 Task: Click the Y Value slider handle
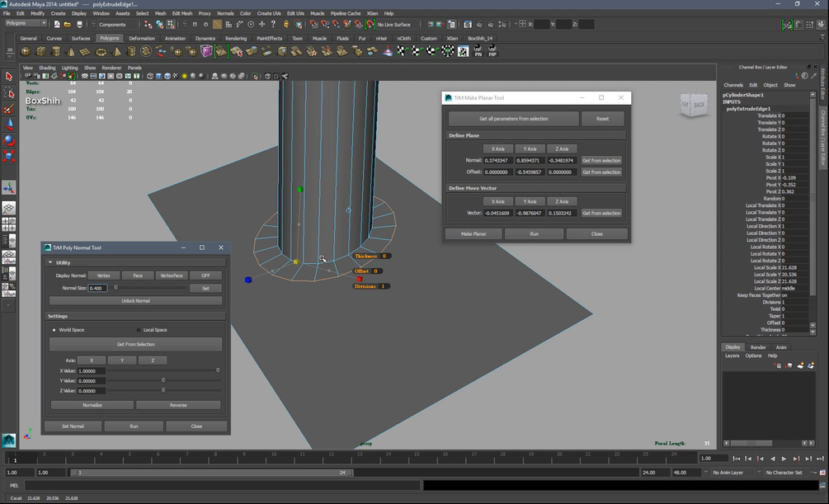[x=163, y=380]
